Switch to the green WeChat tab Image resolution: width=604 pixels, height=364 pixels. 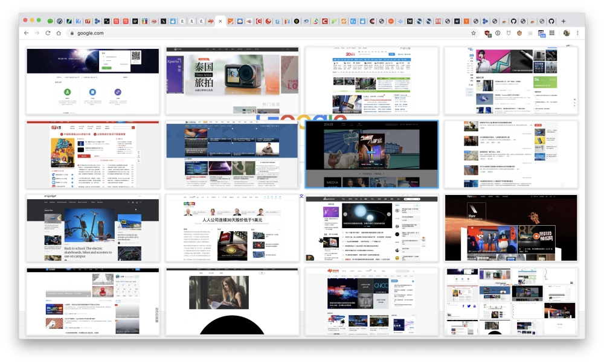(50, 21)
